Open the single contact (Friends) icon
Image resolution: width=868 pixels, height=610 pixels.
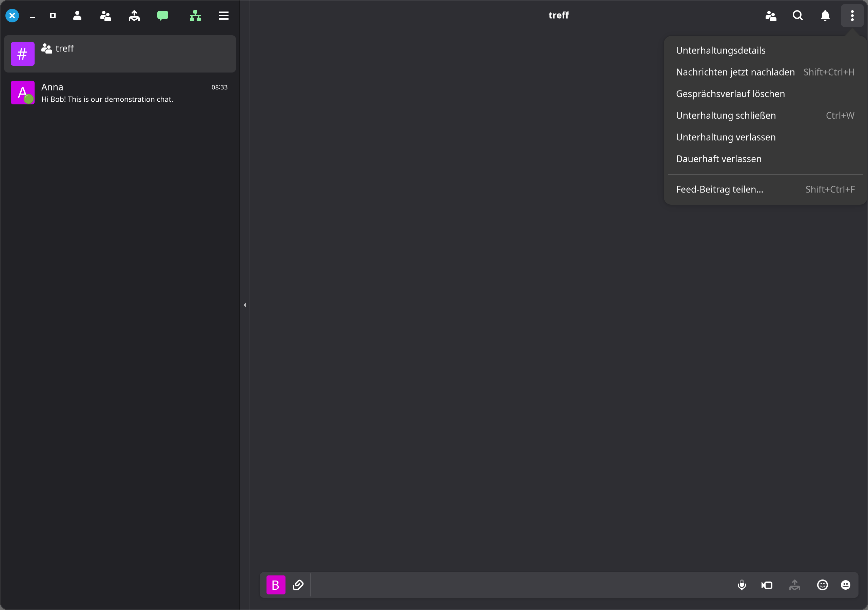(x=77, y=16)
